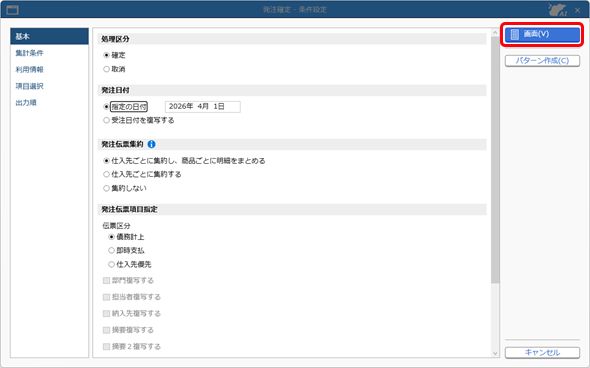Click the window icon in the title bar
Screen dimensions: 590x368
click(x=12, y=10)
